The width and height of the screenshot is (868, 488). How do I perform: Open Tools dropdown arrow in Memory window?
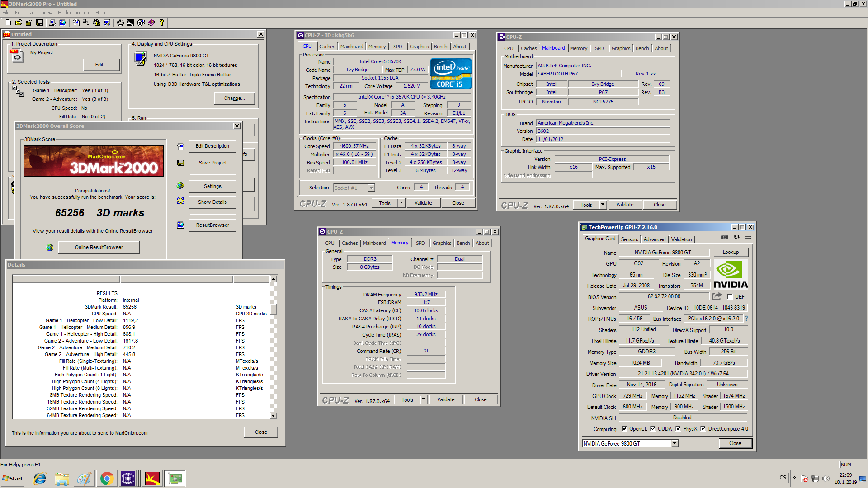coord(424,399)
